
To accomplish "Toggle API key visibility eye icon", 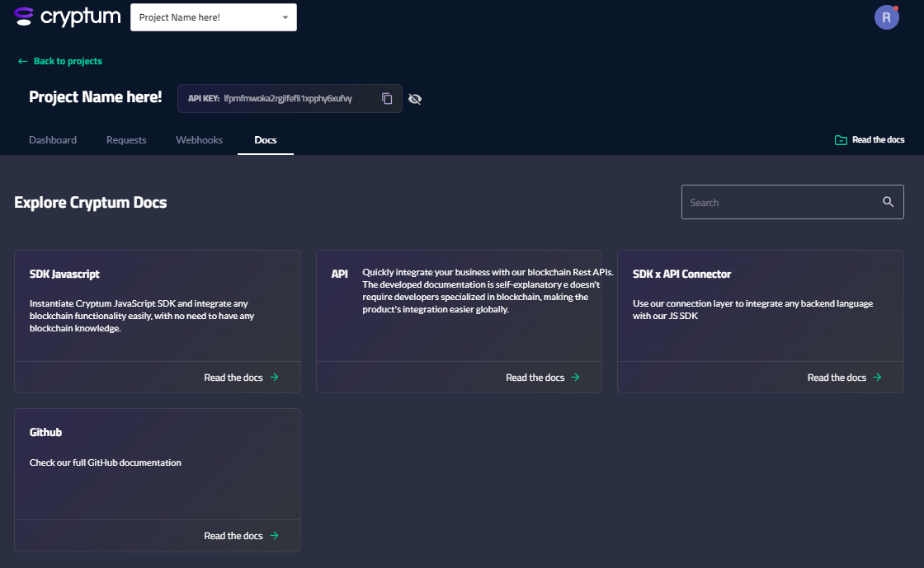I will tap(415, 99).
